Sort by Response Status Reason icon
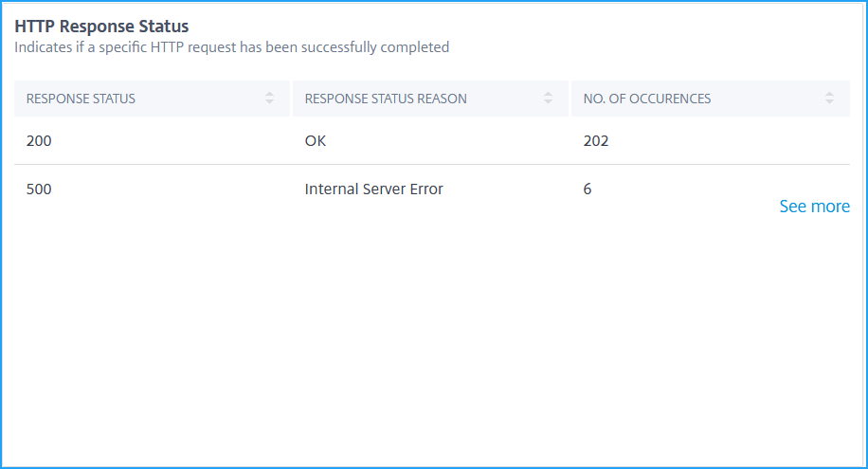Viewport: 868px width, 469px height. pyautogui.click(x=548, y=98)
